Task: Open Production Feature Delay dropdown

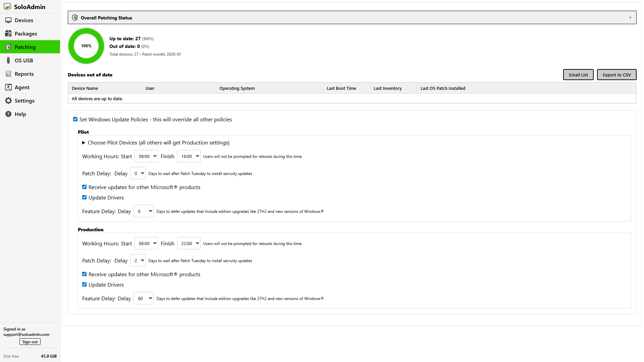Action: tap(143, 298)
